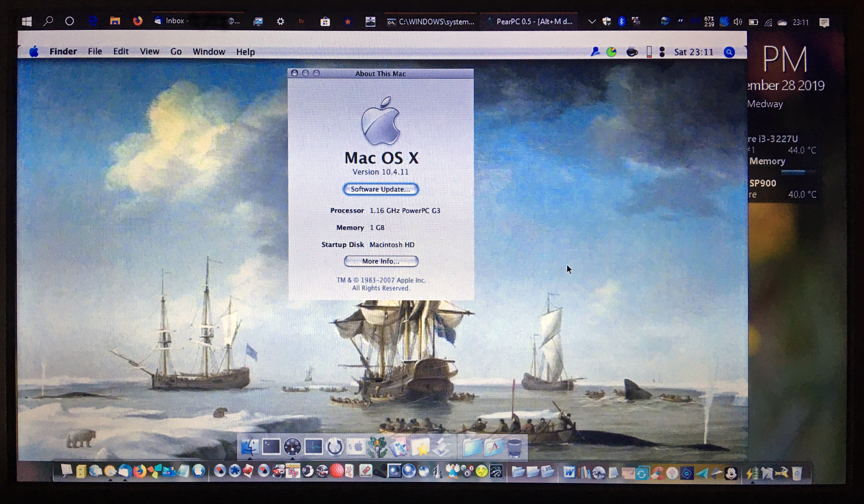Click the blue puzzle piece game icon
864x504 pixels.
235,471
